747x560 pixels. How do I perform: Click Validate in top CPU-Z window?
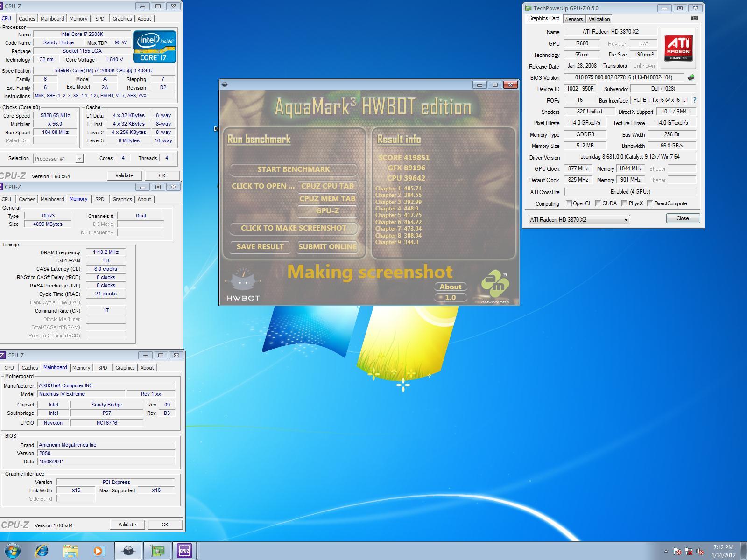point(124,175)
